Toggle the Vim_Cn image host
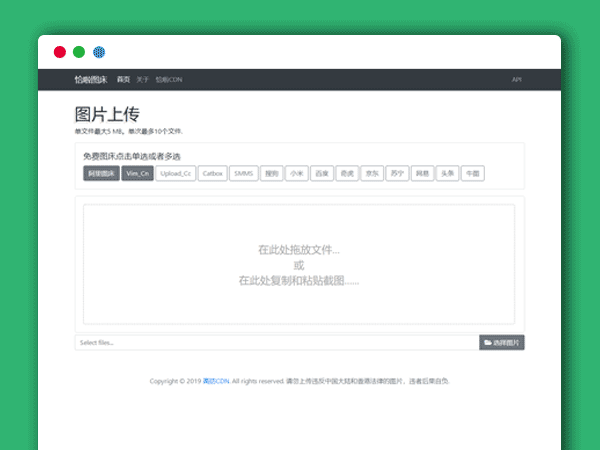This screenshot has height=450, width=600. tap(138, 173)
